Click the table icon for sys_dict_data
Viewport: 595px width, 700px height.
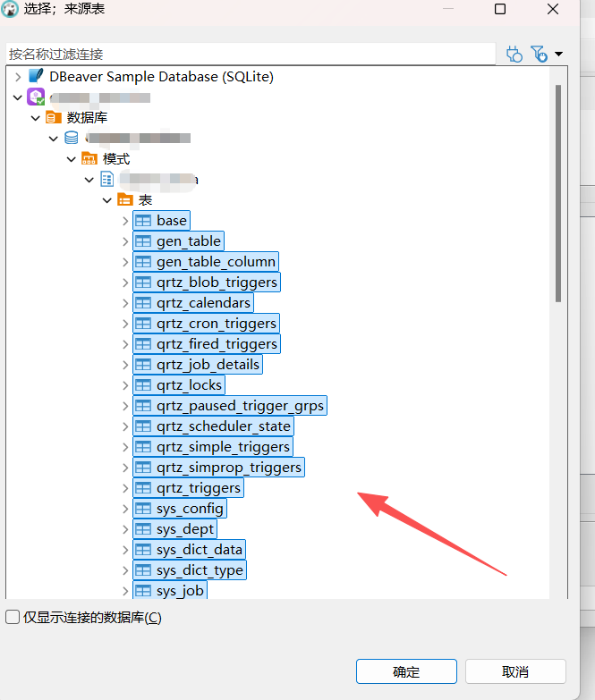143,549
